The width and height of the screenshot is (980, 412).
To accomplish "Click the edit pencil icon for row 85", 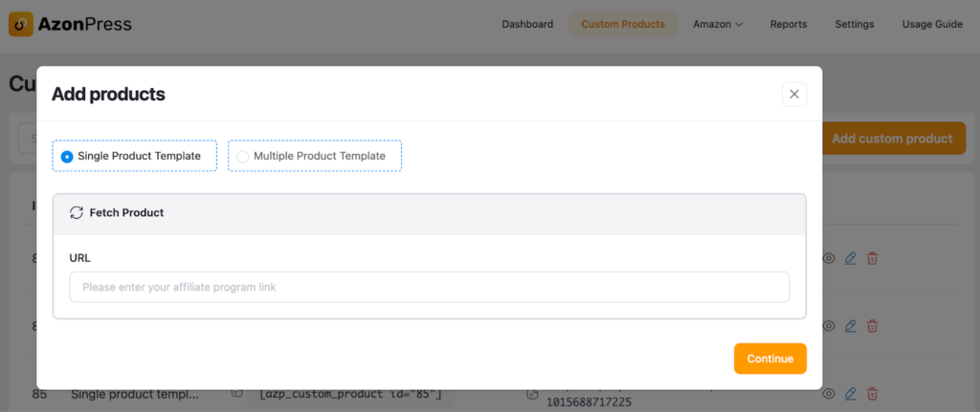I will 850,393.
